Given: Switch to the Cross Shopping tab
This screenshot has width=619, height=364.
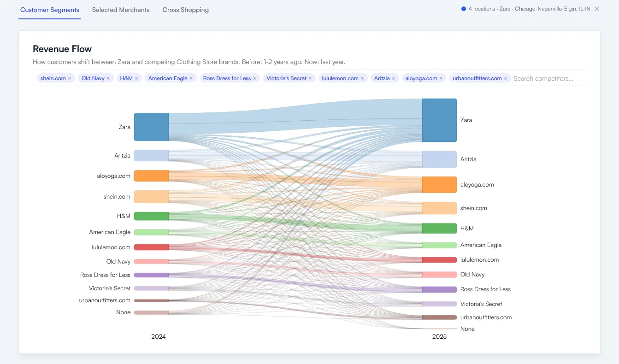Looking at the screenshot, I should click(185, 10).
